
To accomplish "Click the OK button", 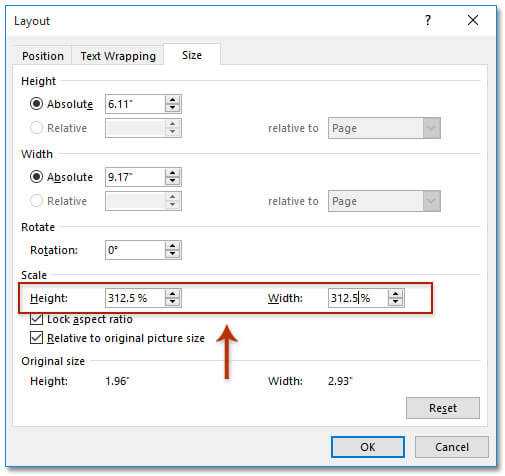I will tap(368, 447).
